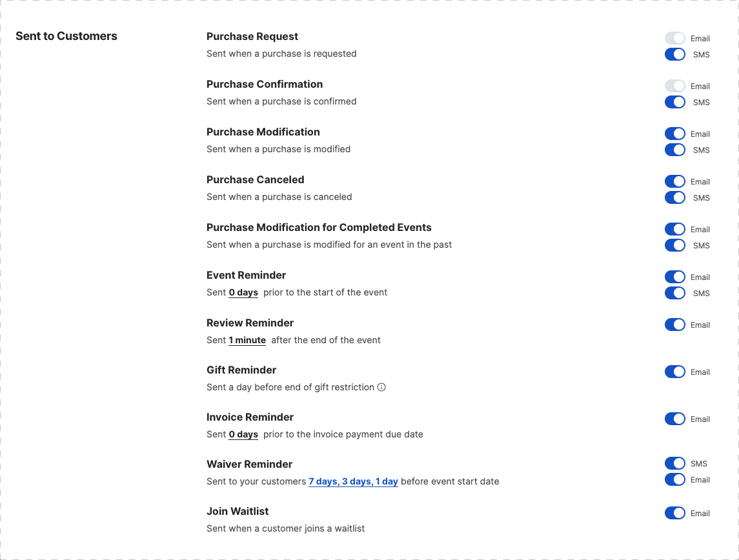Enable Email for Purchase Confirmation
739x560 pixels.
coord(675,86)
